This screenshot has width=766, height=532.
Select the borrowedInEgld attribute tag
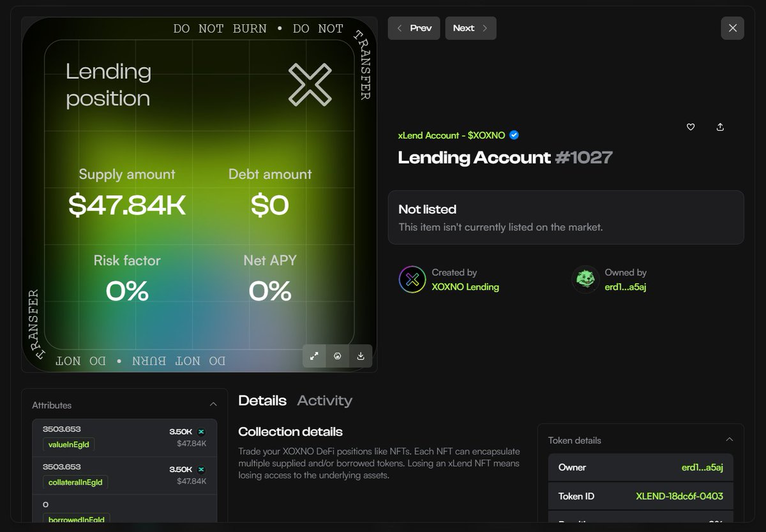[x=77, y=519]
